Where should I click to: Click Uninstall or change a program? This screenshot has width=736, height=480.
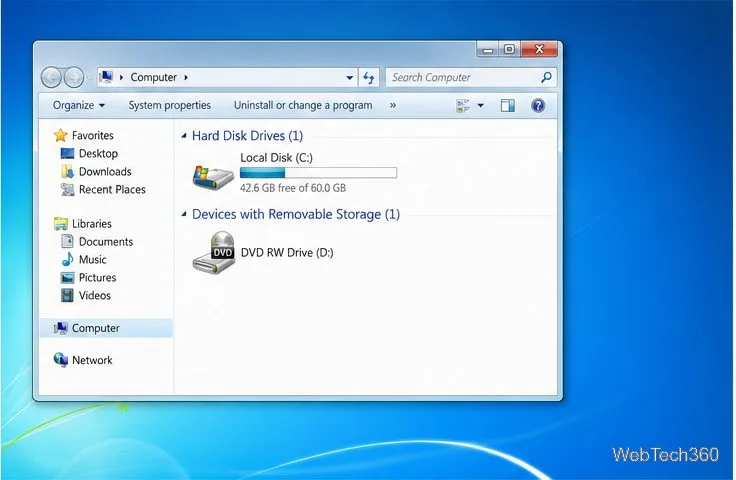[x=303, y=106]
